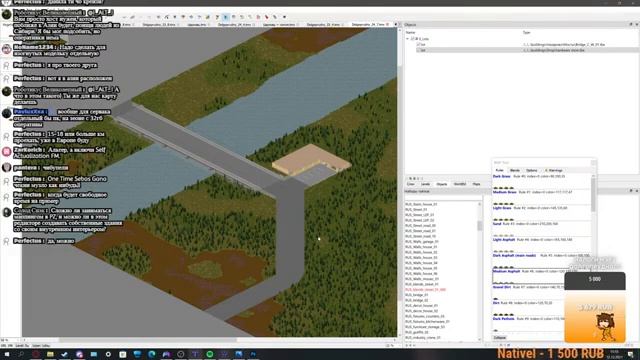Click the highlighted active tool in toolbar
Screen dimensions: 640x360
pyautogui.click(x=226, y=17)
